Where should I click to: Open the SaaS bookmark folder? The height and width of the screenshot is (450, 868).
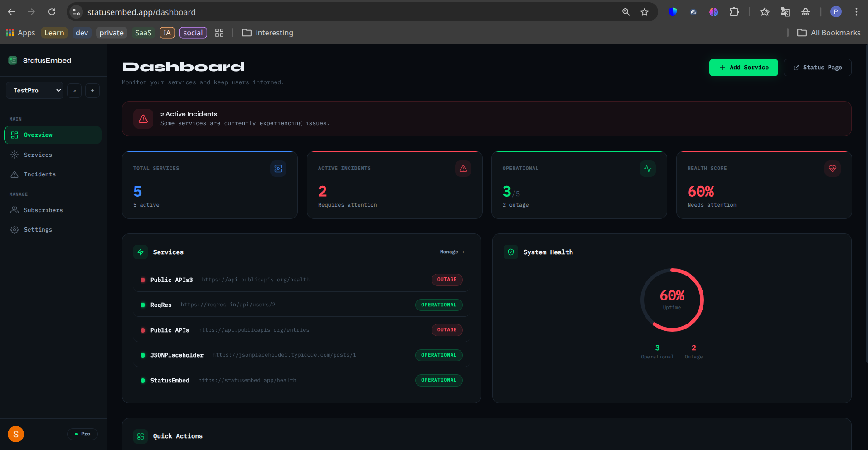(x=143, y=33)
